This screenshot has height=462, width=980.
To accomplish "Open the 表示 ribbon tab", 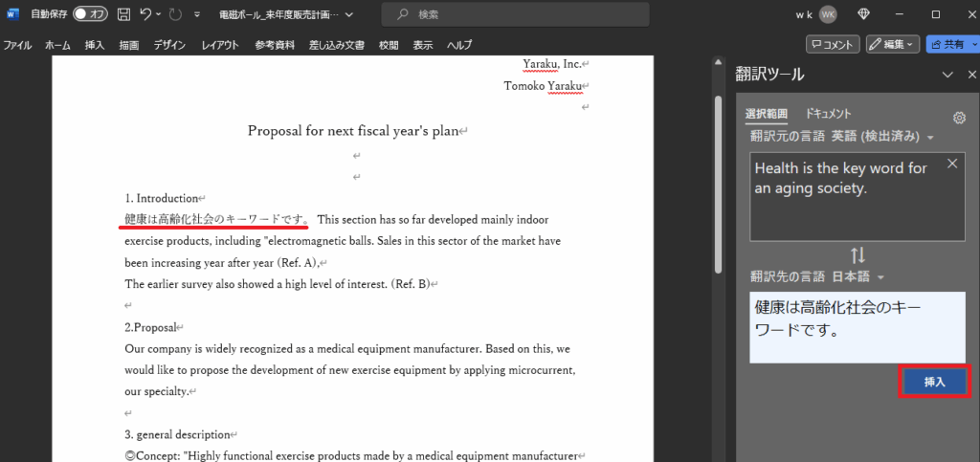I will tap(422, 45).
